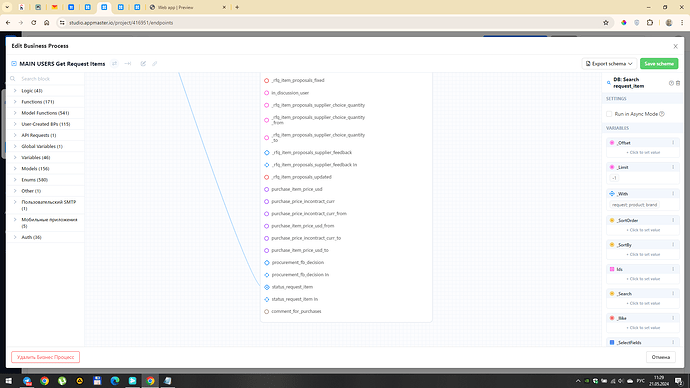The width and height of the screenshot is (690, 388).
Task: Open the Export schema dropdown
Action: coord(609,64)
